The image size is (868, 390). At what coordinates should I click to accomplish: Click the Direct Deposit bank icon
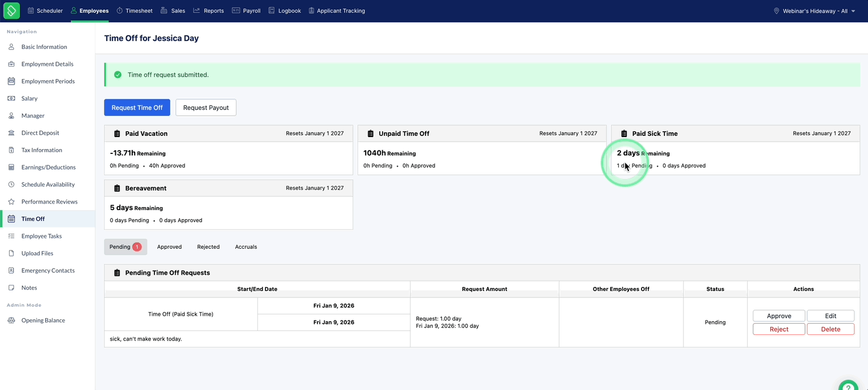(x=11, y=133)
